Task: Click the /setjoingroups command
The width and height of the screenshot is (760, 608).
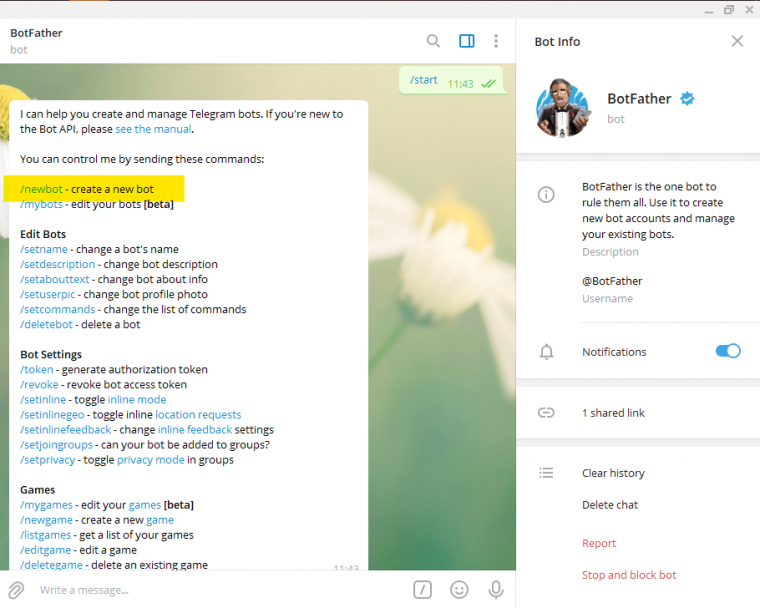Action: coord(56,445)
